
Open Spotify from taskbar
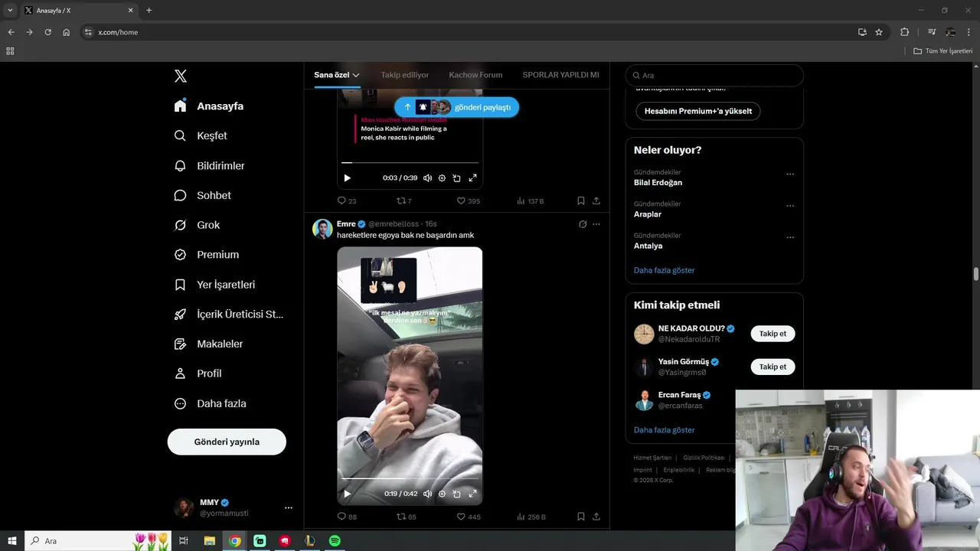335,540
